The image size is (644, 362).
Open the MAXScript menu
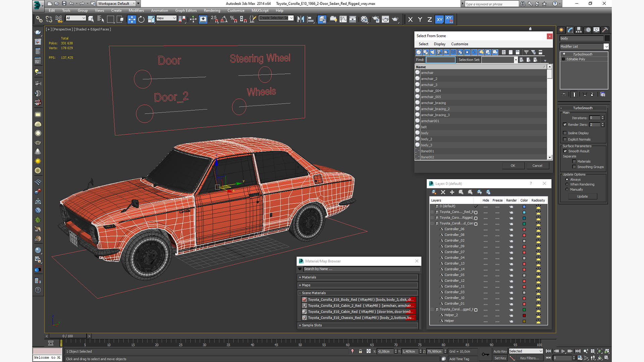coord(260,10)
